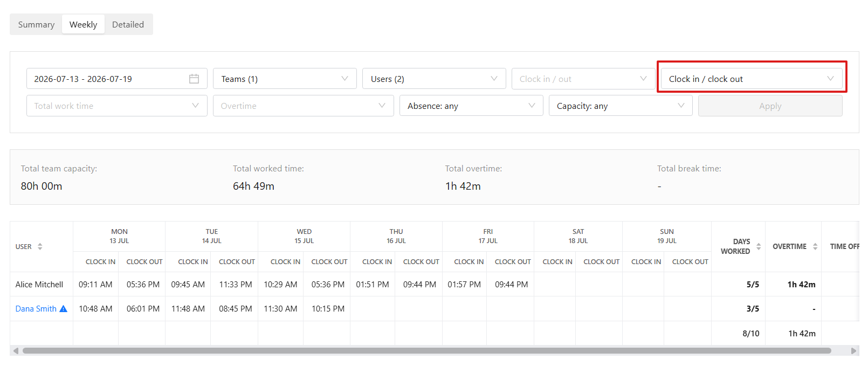Click the FRI 17 JUL column header
Screen dimensions: 868x366
pos(488,236)
